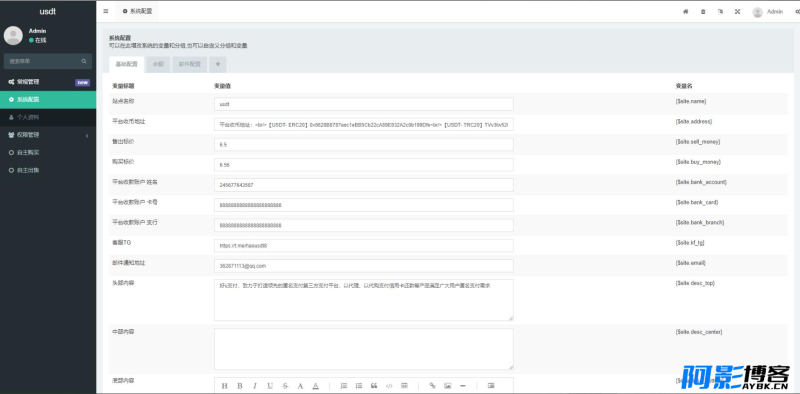Screen dimensions: 800x394
Task: Apply italic formatting in the editor toolbar
Action: tap(255, 386)
